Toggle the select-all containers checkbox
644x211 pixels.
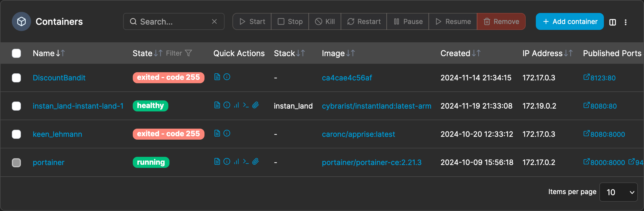tap(16, 53)
